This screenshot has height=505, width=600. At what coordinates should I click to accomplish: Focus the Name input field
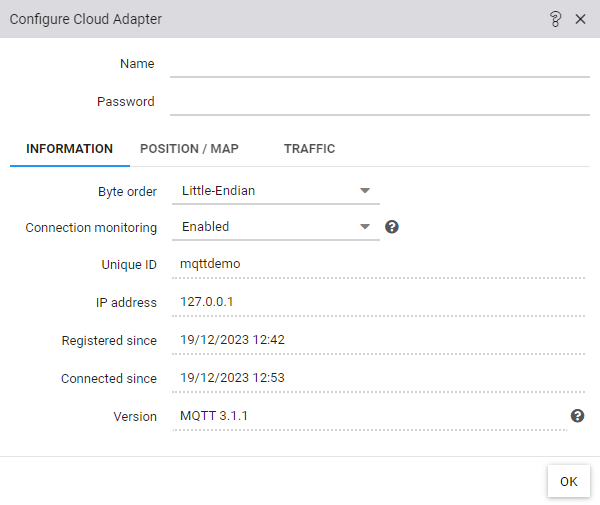click(380, 64)
